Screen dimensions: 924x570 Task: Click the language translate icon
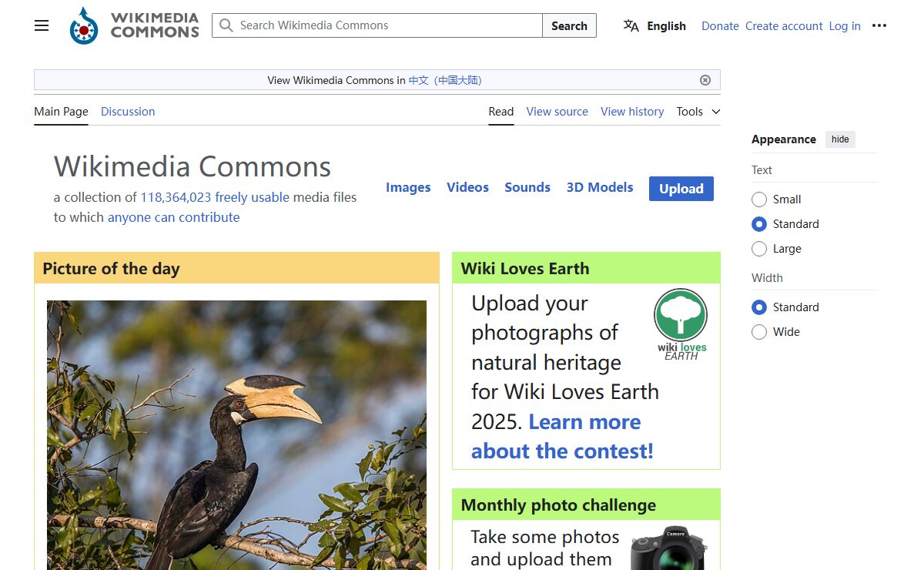tap(631, 25)
